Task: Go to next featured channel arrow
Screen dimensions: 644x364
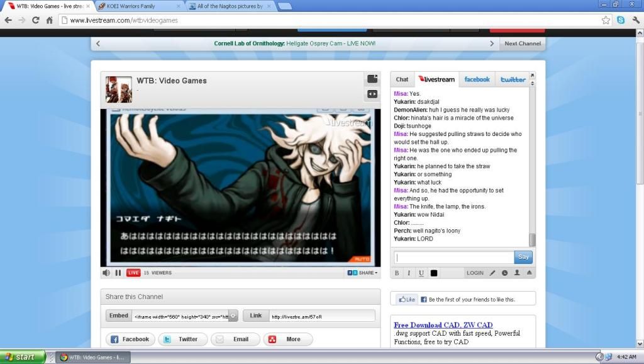Action: (492, 43)
